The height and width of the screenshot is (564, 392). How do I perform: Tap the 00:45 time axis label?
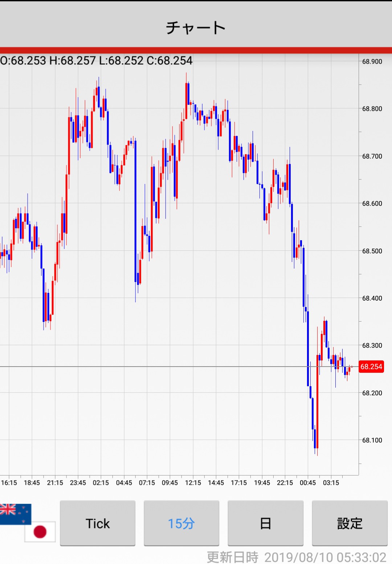(308, 483)
